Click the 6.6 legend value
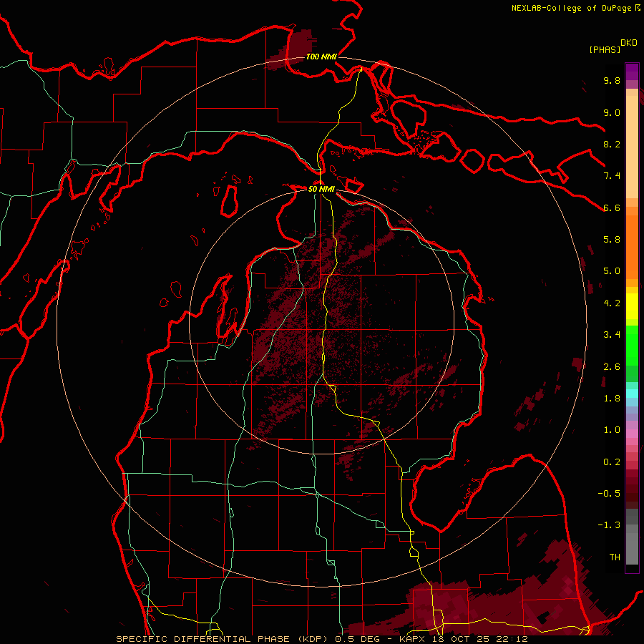The width and height of the screenshot is (644, 644). pos(612,208)
